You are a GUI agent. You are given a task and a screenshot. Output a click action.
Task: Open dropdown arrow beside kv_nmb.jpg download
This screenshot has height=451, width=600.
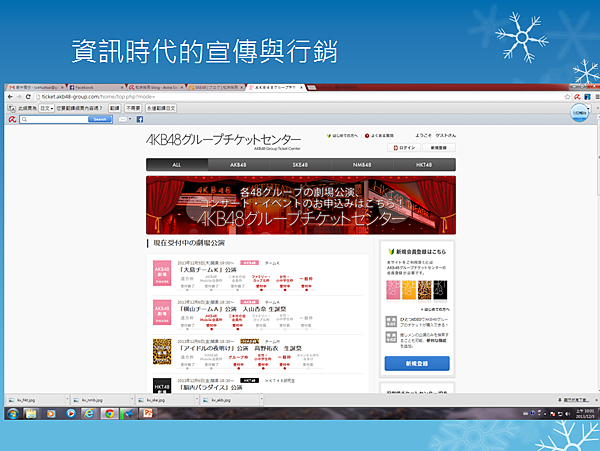click(x=132, y=400)
